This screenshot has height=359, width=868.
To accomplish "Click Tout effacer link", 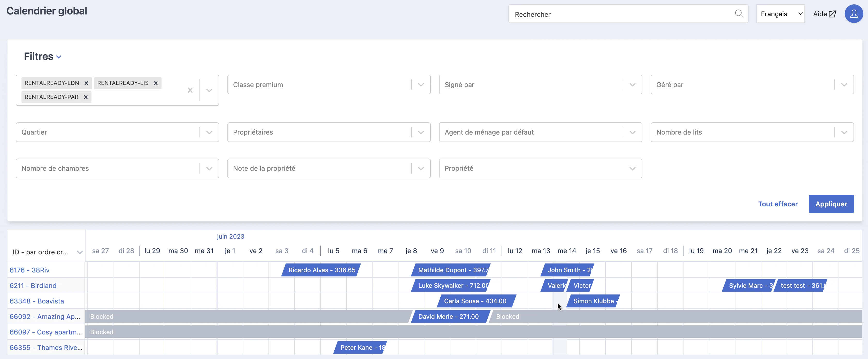I will click(x=778, y=204).
